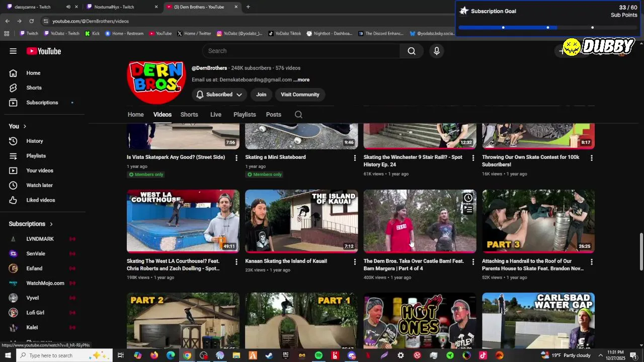644x362 pixels.
Task: Mute the classyzanna Twitch tab audio
Action: (x=68, y=7)
